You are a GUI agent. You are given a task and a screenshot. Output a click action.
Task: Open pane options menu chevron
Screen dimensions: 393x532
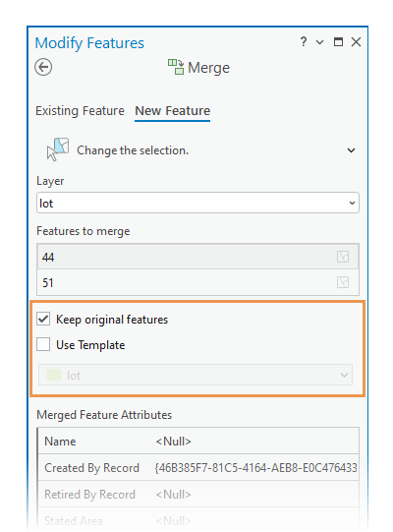[x=319, y=42]
